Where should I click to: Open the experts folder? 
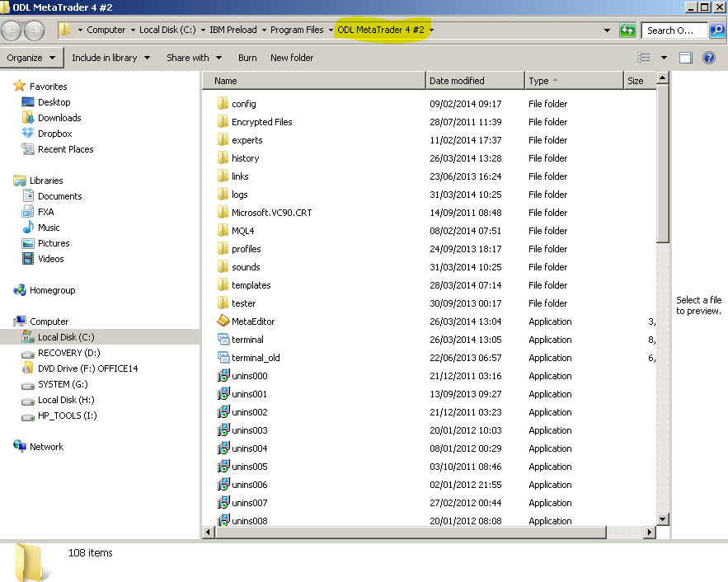coord(247,140)
